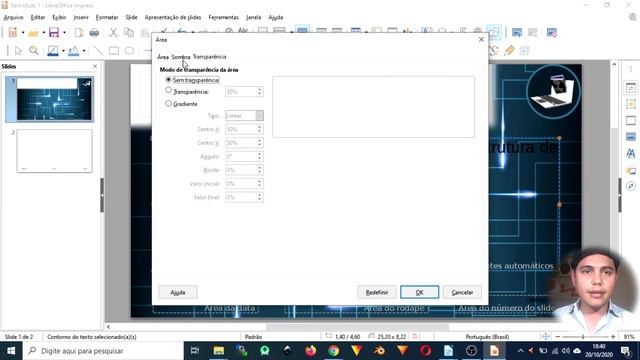Viewport: 640px width, 360px height.
Task: Open the Save dropdown arrow
Action: point(64,33)
